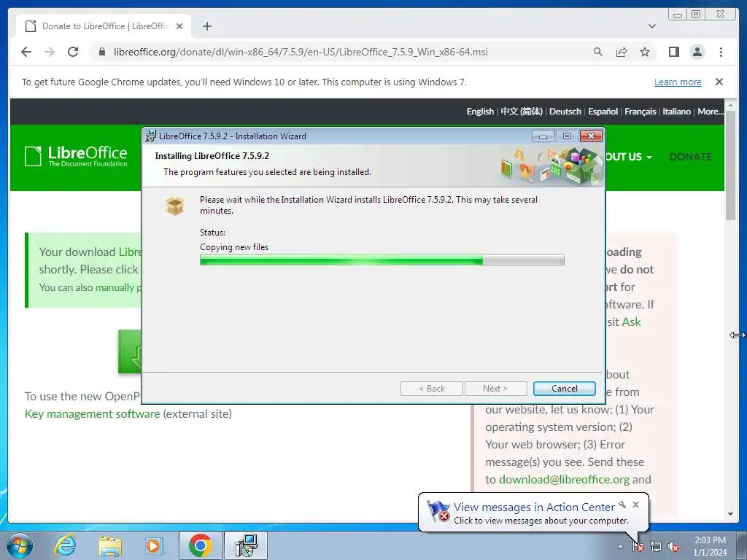This screenshot has height=560, width=747.
Task: Click the installation progress bar
Action: point(382,260)
